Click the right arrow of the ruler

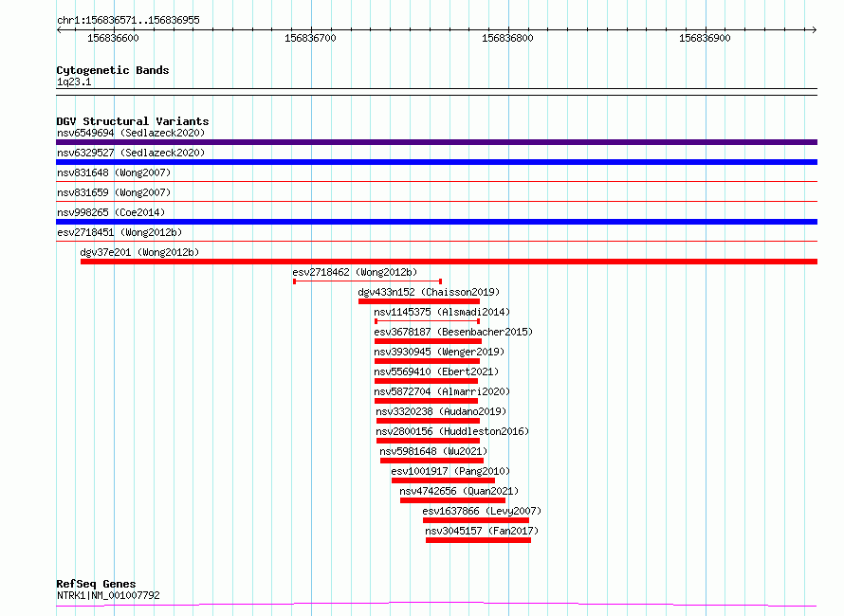pos(814,29)
